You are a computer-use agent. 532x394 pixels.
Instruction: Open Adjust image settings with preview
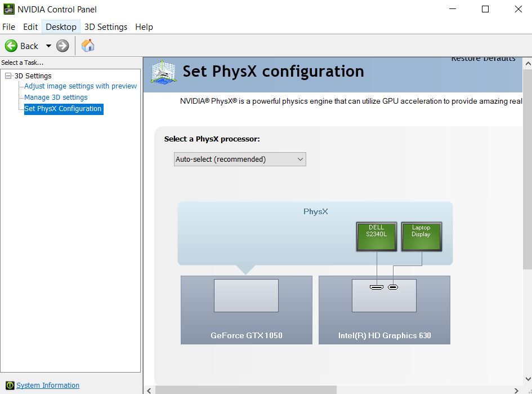pos(81,86)
